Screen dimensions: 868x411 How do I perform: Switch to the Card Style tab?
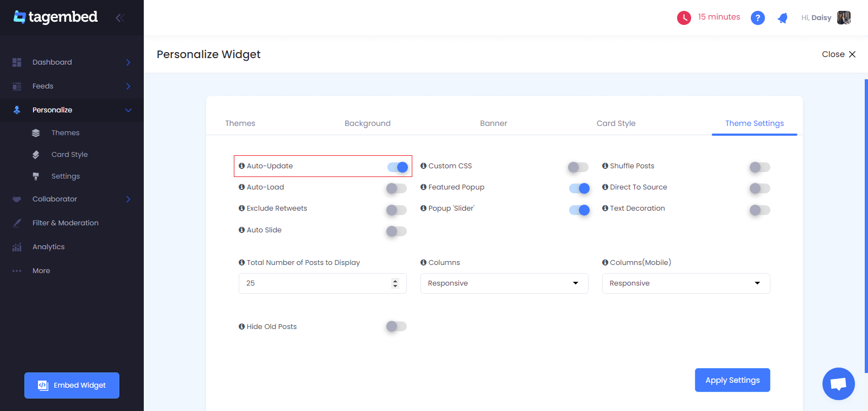[616, 123]
